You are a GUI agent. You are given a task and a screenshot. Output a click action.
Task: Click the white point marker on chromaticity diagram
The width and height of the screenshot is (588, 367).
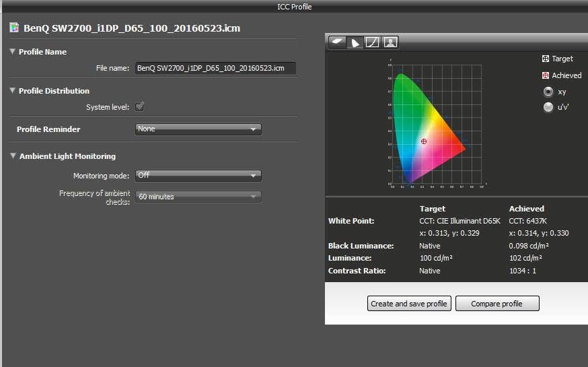(x=423, y=141)
